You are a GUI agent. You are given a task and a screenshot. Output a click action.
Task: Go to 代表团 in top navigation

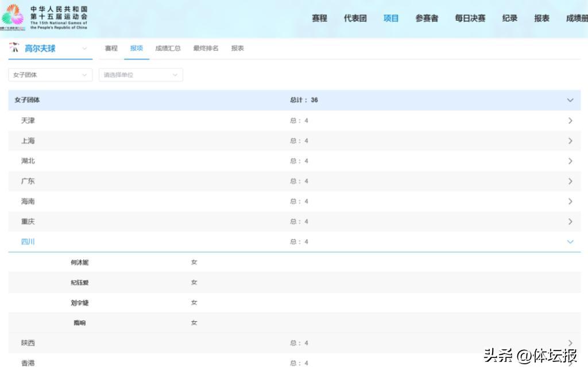[355, 18]
